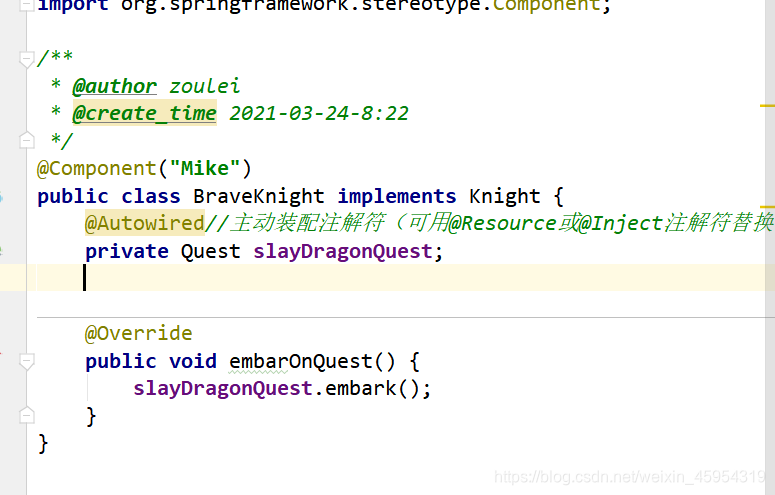The height and width of the screenshot is (495, 775).
Task: Click the embarOnQuest closing-brace fold marker
Action: click(26, 415)
